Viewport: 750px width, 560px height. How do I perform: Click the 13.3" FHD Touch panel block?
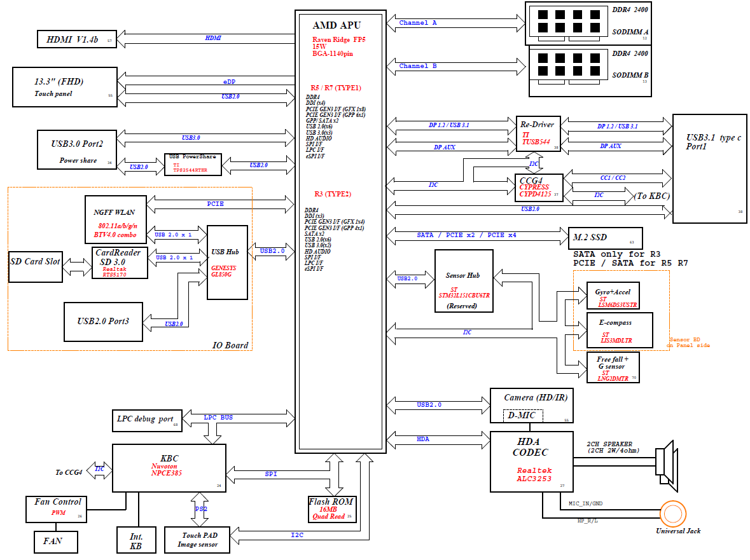point(65,87)
